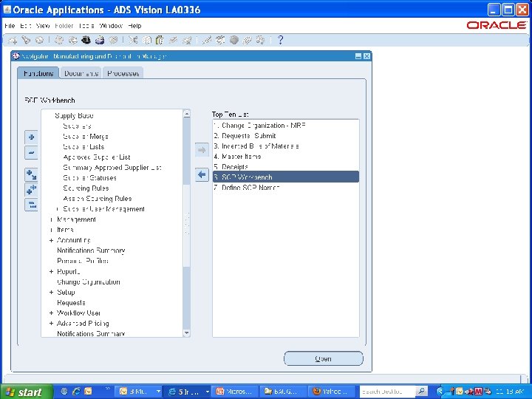Screen dimensions: 532x399
Task: Click the Attachments paperclip toolbar icon
Action: (x=247, y=41)
